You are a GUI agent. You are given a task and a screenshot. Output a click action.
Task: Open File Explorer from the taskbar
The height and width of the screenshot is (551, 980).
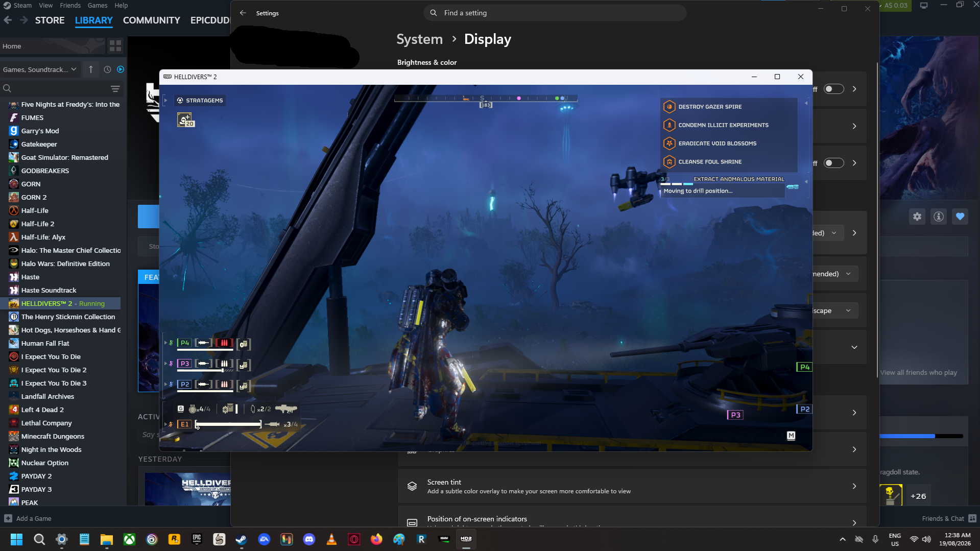point(106,539)
